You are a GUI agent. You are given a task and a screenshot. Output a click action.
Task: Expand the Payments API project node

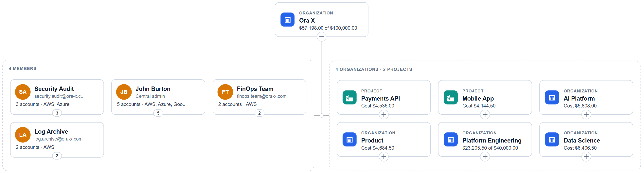[x=384, y=115]
